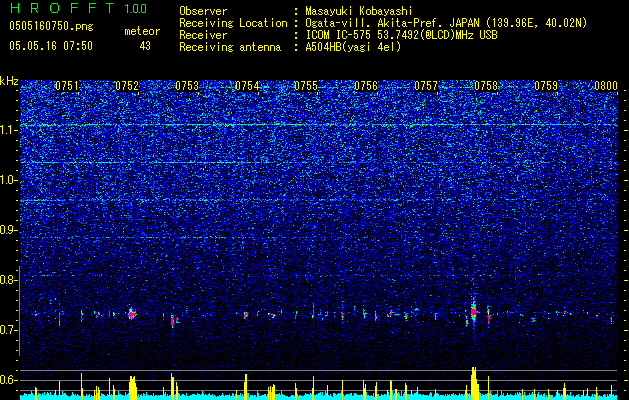Click observer name Masayuki Kobayashi
Viewport: 629px width, 400px height.
click(359, 11)
